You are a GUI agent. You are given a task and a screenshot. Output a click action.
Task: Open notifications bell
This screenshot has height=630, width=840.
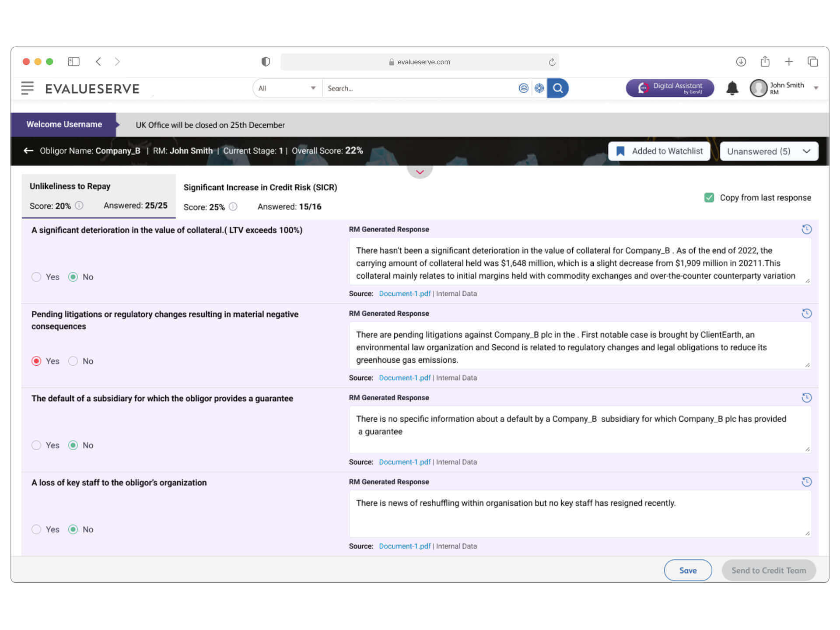(x=733, y=88)
